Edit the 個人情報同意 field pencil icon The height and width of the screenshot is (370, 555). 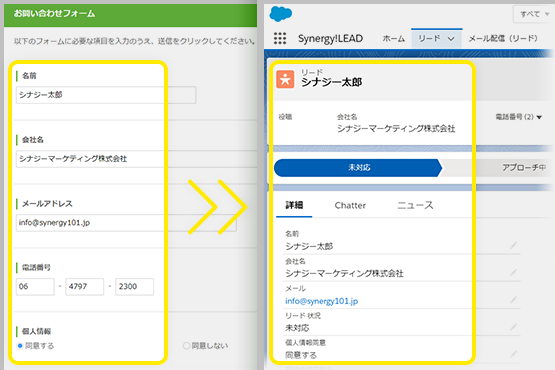[x=514, y=353]
